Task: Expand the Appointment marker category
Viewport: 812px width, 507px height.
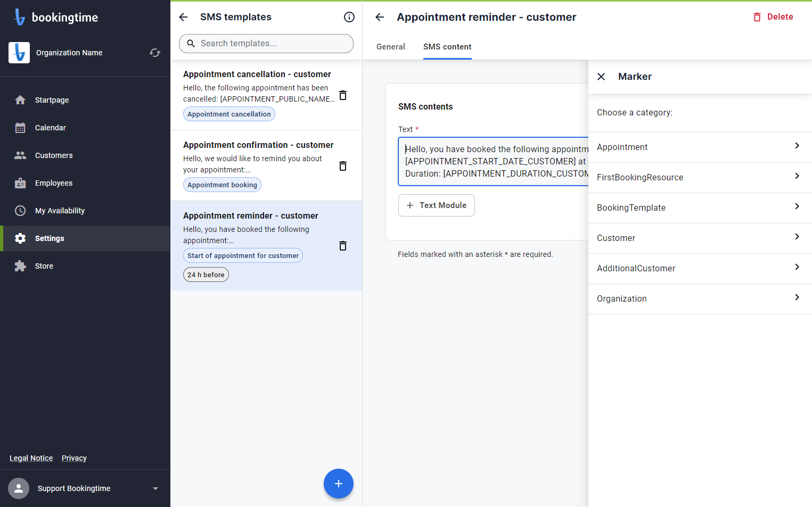Action: pos(700,147)
